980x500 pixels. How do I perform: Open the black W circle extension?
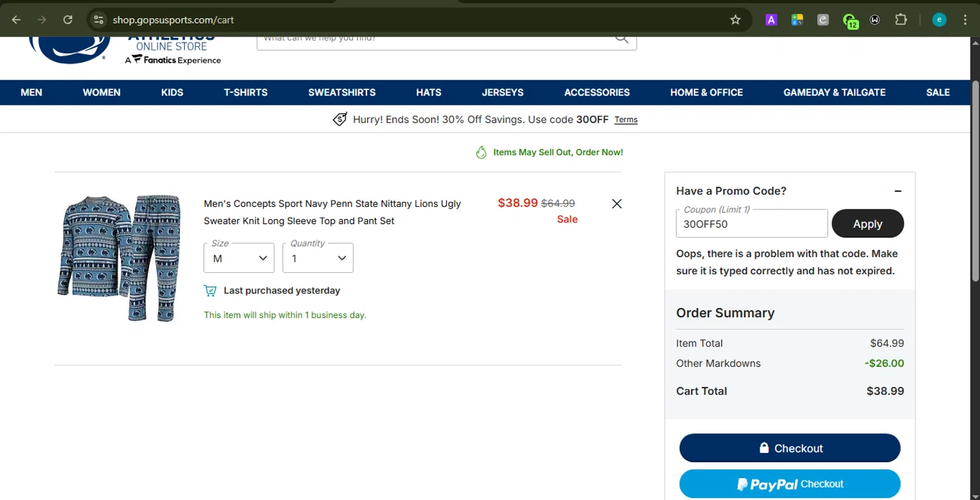click(x=875, y=20)
